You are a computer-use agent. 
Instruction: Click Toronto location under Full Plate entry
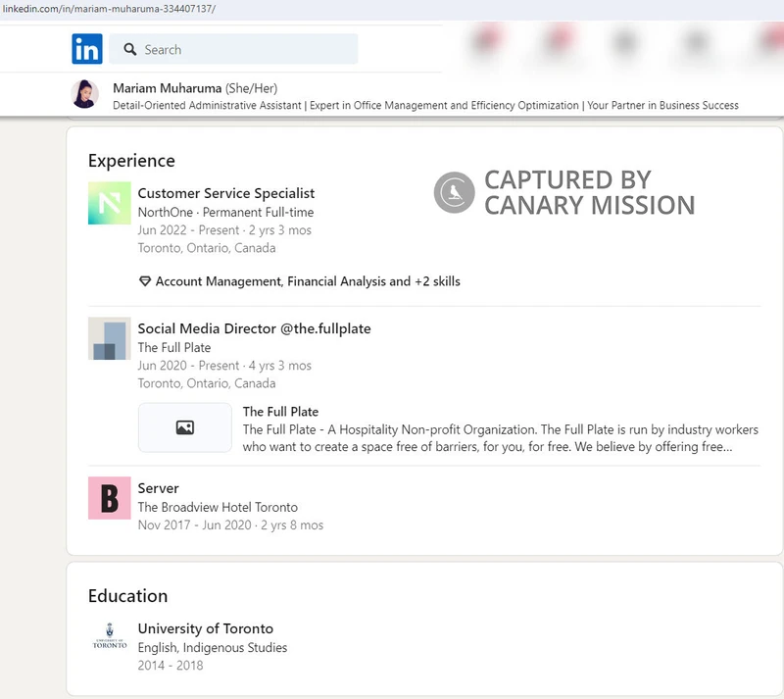click(207, 383)
